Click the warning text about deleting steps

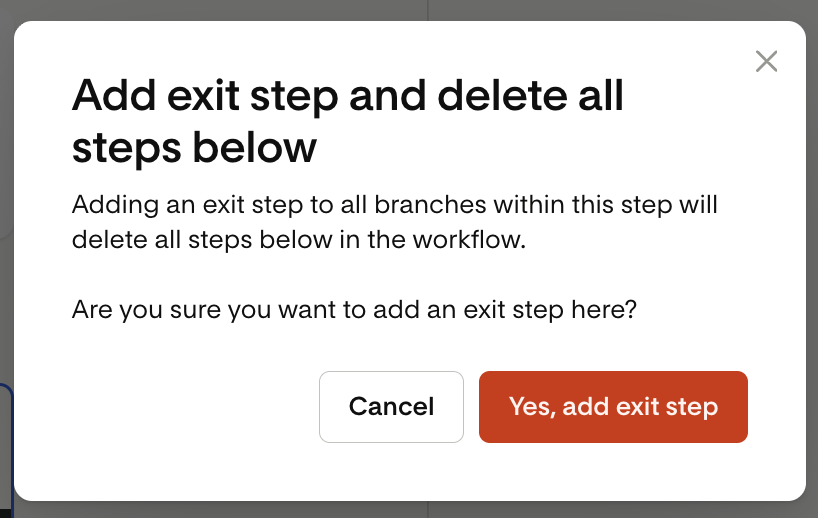395,223
